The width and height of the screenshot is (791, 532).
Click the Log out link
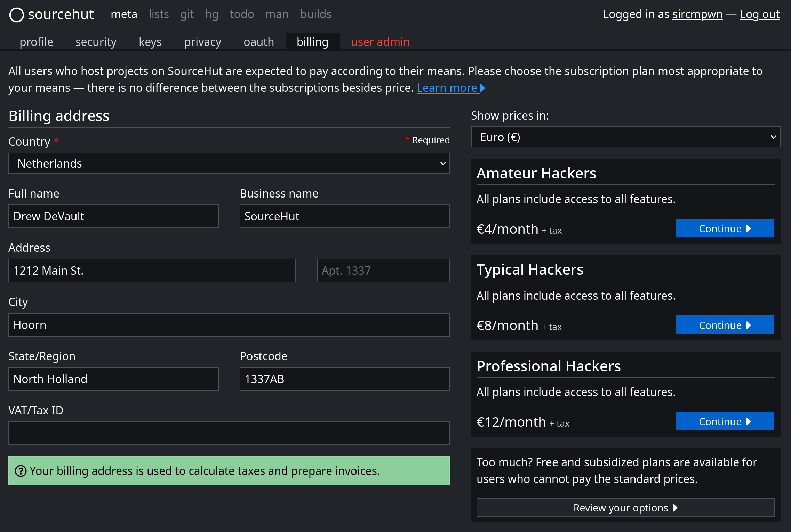pyautogui.click(x=759, y=14)
